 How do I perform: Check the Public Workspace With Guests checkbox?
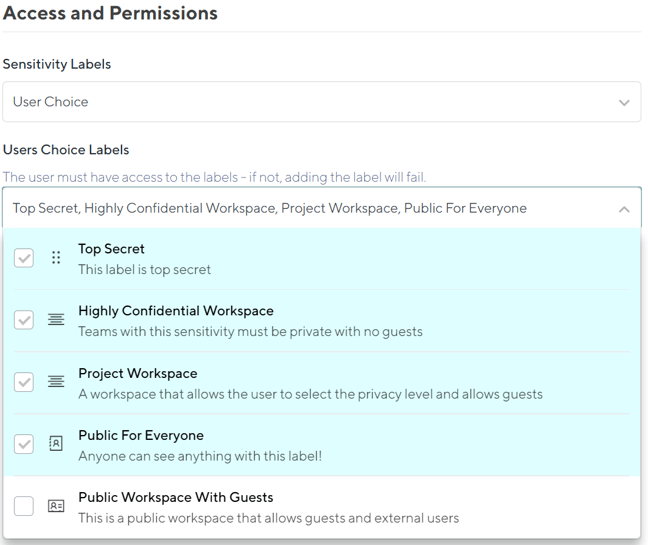(x=24, y=506)
